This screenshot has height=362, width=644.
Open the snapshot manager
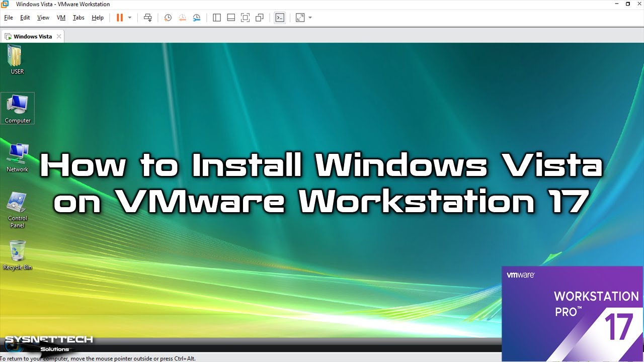197,18
